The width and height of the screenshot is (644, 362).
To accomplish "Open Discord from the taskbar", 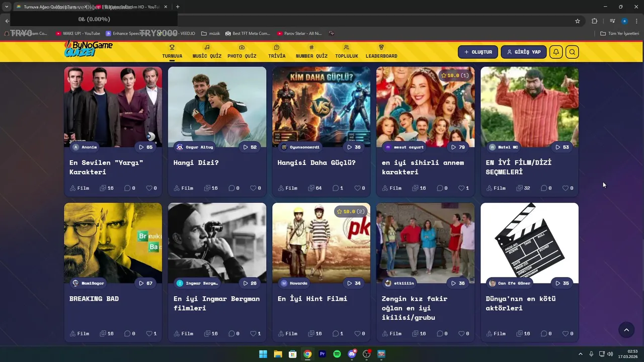I will [352, 354].
